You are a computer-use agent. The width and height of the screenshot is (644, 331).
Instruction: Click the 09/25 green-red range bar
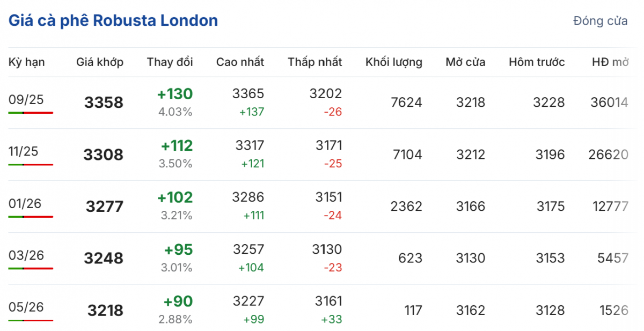[31, 113]
